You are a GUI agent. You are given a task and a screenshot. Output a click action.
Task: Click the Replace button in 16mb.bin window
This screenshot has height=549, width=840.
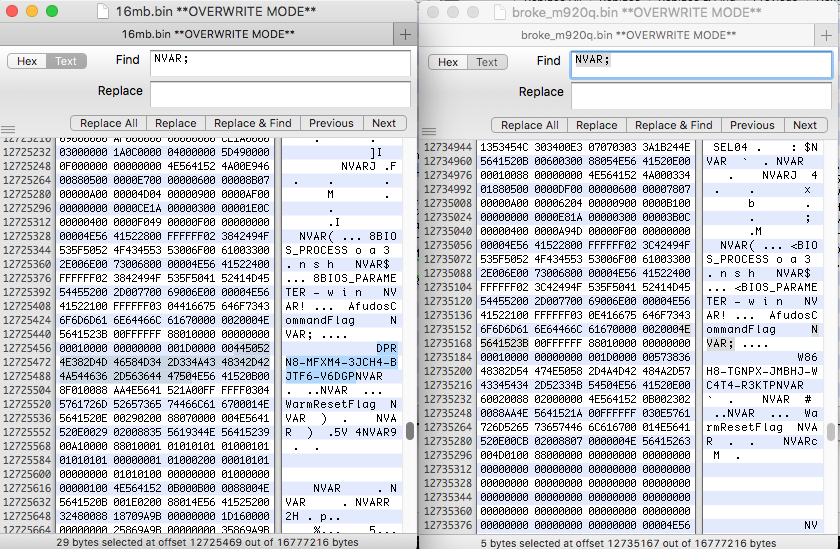point(176,123)
